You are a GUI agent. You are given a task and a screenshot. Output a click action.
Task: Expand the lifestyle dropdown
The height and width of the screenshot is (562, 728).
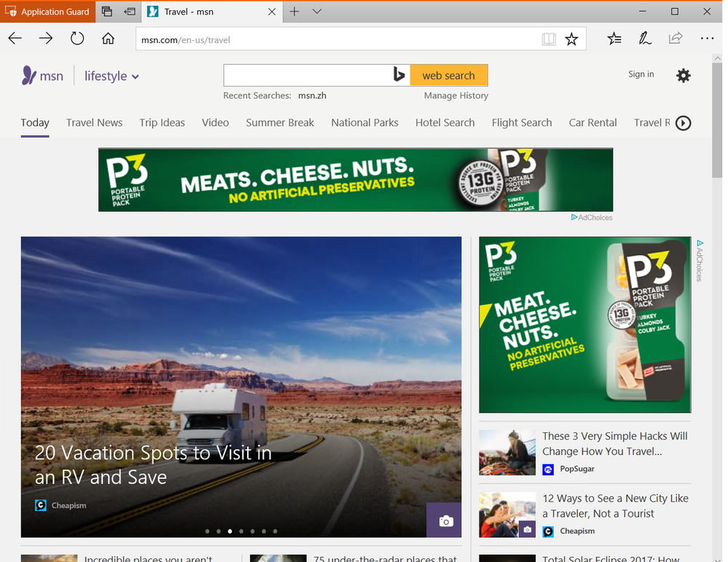[x=111, y=76]
